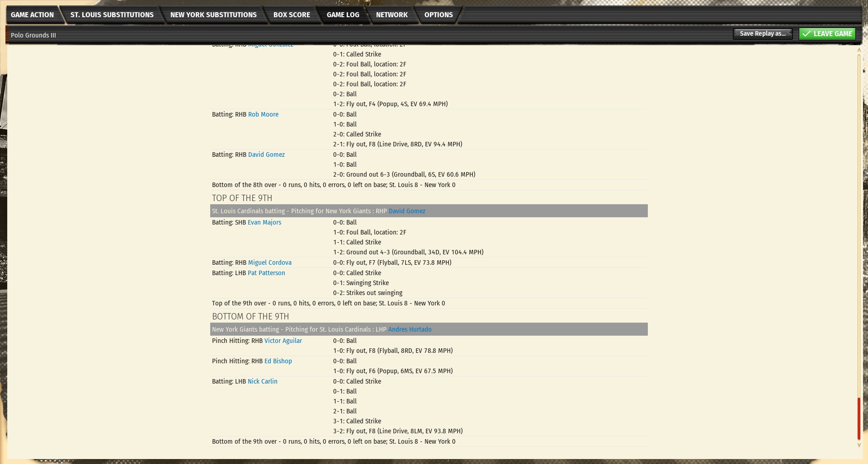Click the Save Replay as button
Image resolution: width=868 pixels, height=464 pixels.
point(762,34)
